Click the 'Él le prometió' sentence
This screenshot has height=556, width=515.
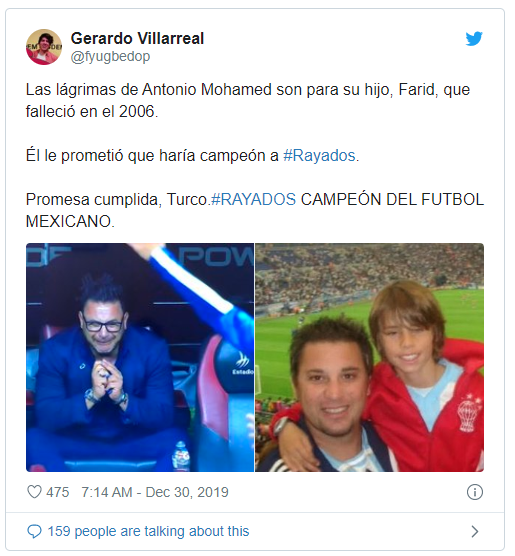[193, 156]
